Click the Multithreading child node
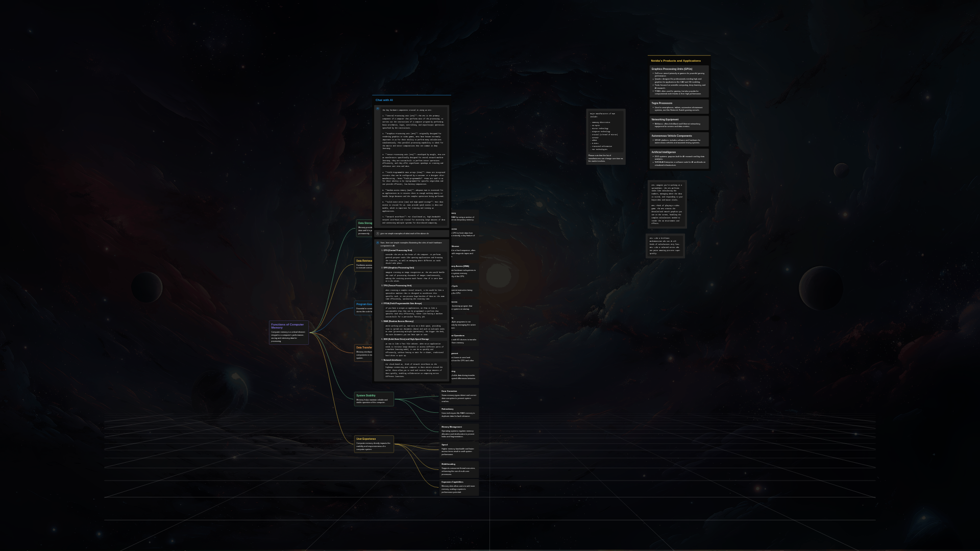This screenshot has width=980, height=551. (x=459, y=469)
